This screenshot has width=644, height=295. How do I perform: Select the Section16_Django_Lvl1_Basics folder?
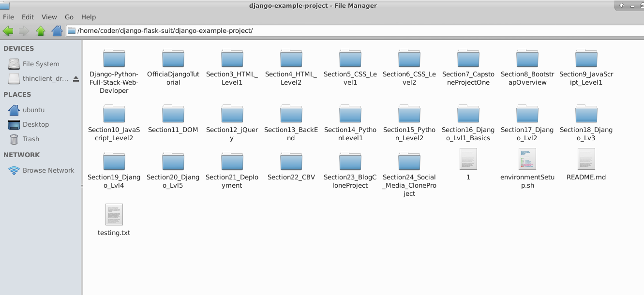pos(468,123)
